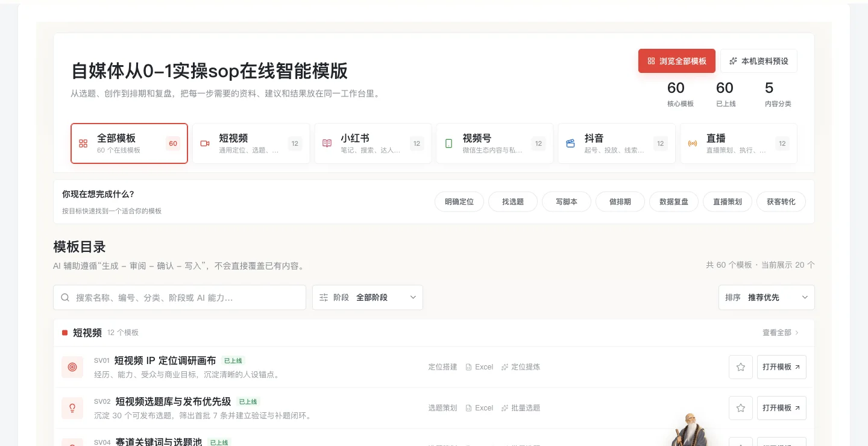
Task: Open the 阶段 全部阶段 filter dropdown
Action: tap(368, 298)
